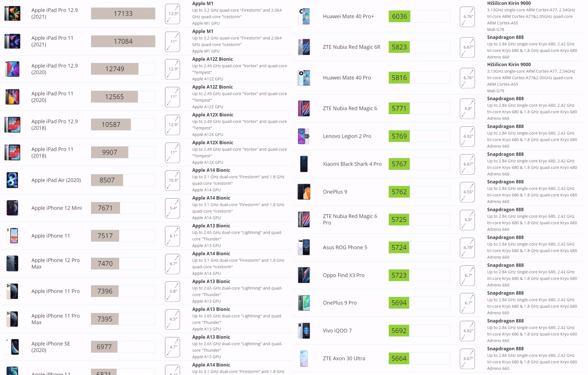Open the Apple M1 chipset heading for iPad Pro 11 (2021)
Viewport: 588px width, 375px height.
[x=203, y=31]
